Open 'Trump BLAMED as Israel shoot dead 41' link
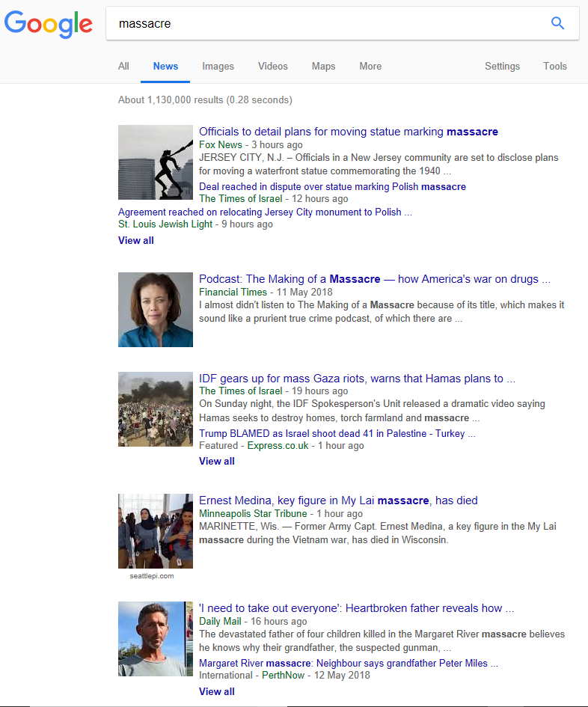588x707 pixels. (x=337, y=433)
